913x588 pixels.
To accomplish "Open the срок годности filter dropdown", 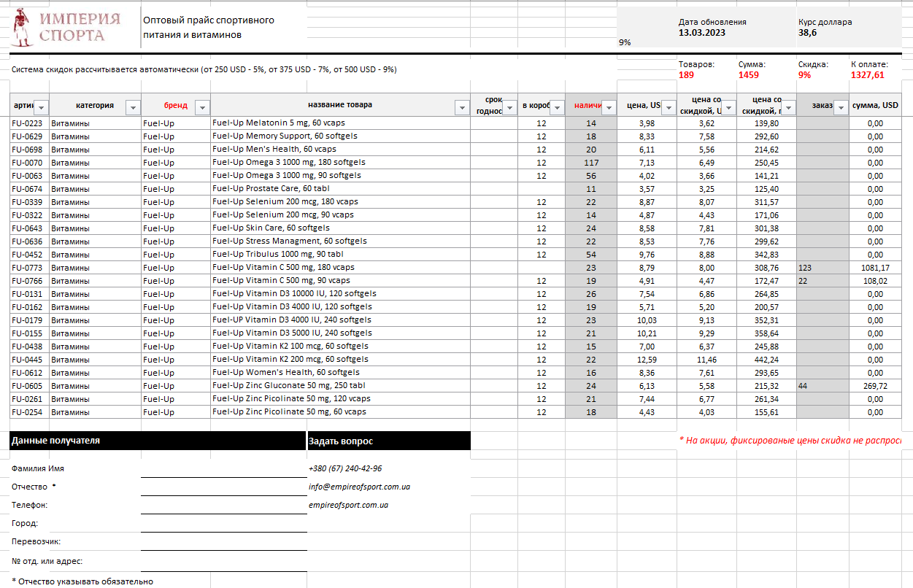I will [509, 108].
